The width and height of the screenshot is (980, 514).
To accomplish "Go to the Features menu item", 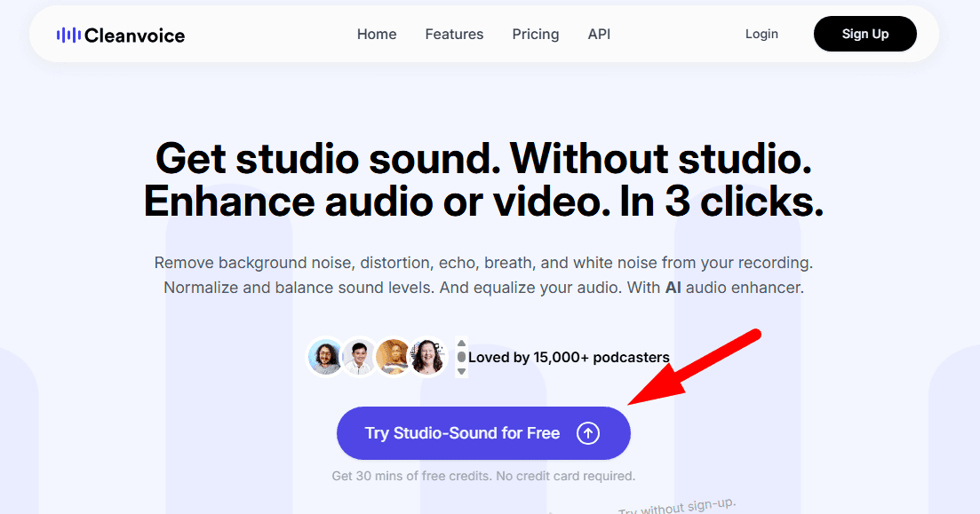I will click(x=454, y=35).
